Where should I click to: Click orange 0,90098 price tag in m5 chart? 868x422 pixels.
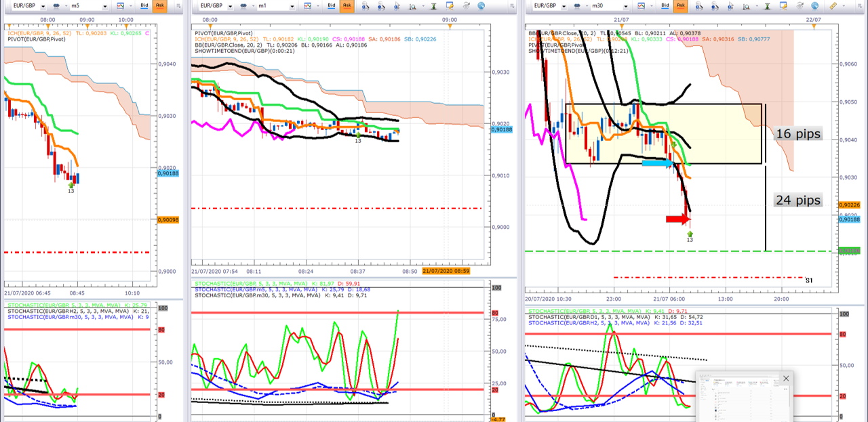167,219
